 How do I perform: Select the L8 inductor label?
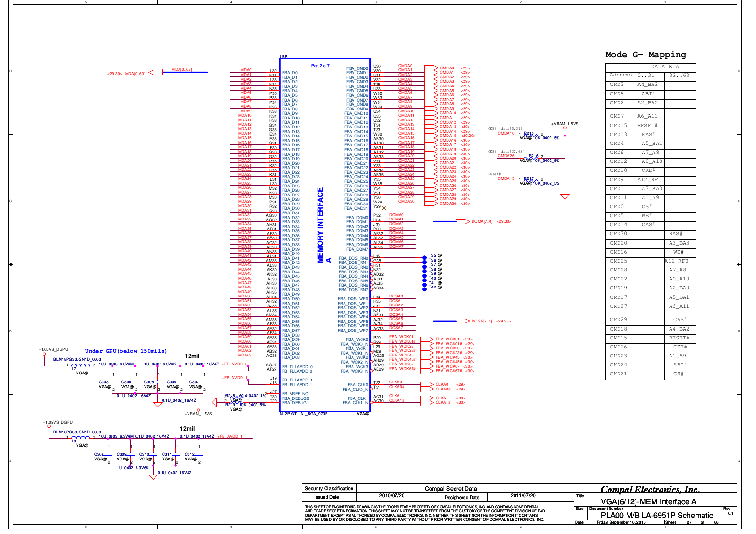74,441
